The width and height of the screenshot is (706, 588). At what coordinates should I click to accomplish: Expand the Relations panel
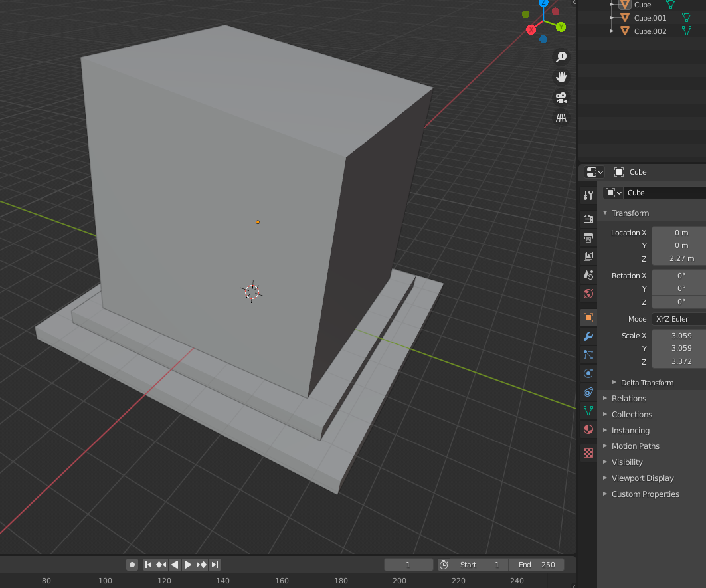pyautogui.click(x=605, y=398)
